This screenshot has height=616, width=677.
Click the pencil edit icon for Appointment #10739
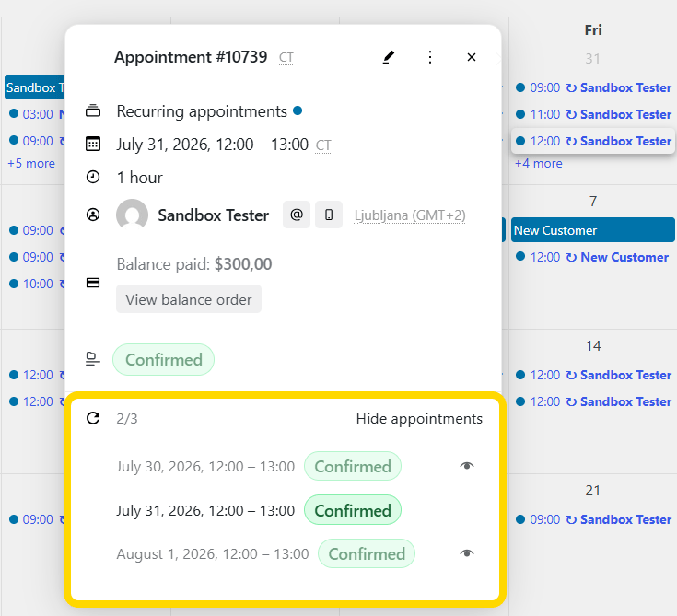coord(389,57)
